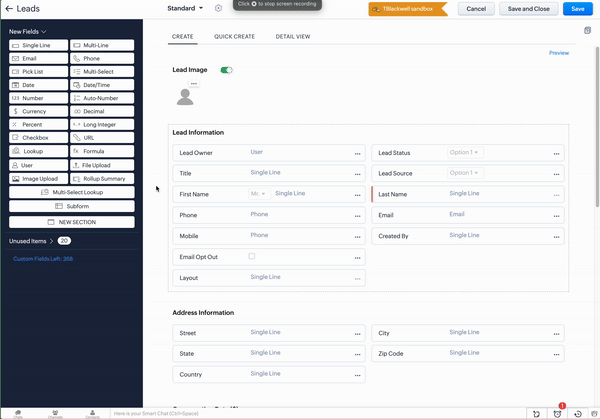Click the Lead Image avatar placeholder
Viewport: 600px width, 419px height.
point(184,97)
